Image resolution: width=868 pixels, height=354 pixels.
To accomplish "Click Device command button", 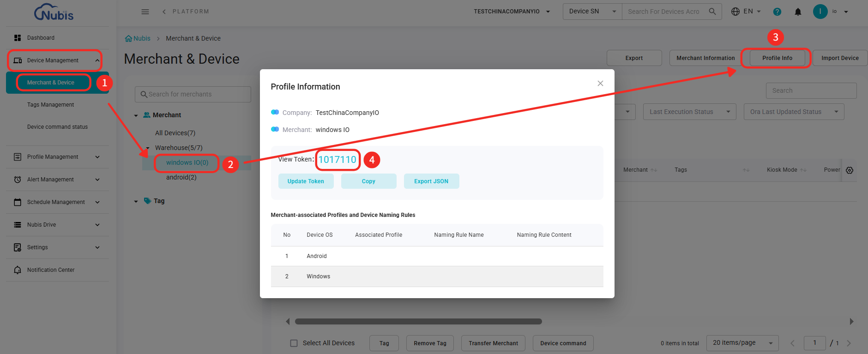I will (x=563, y=343).
